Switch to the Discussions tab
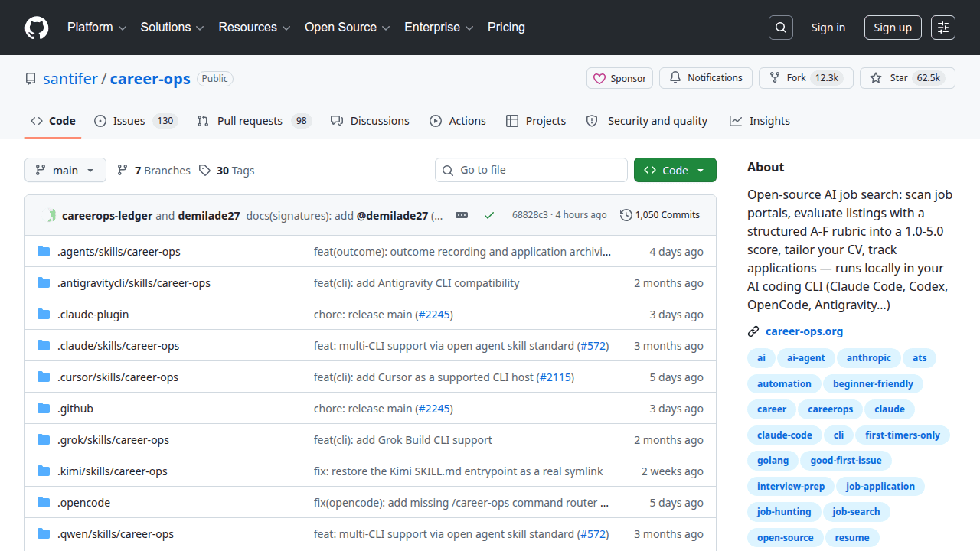 pyautogui.click(x=370, y=121)
